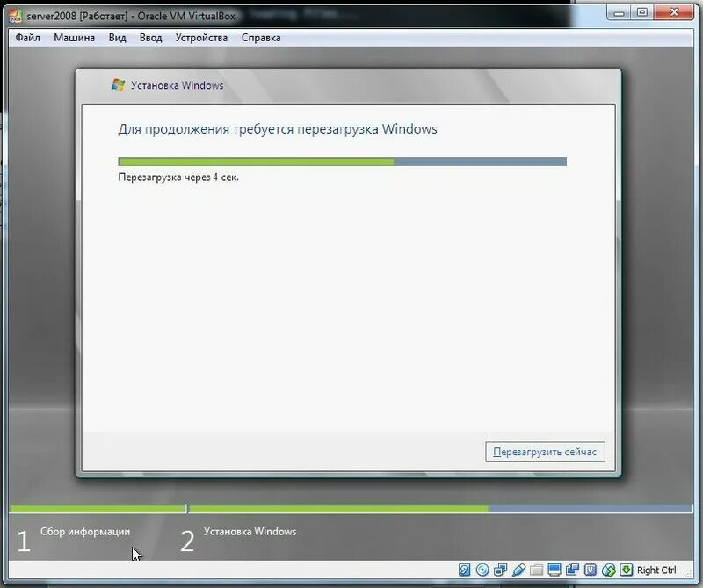Viewport: 703px width, 588px height.
Task: Click the optical disc status icon
Action: (x=482, y=570)
